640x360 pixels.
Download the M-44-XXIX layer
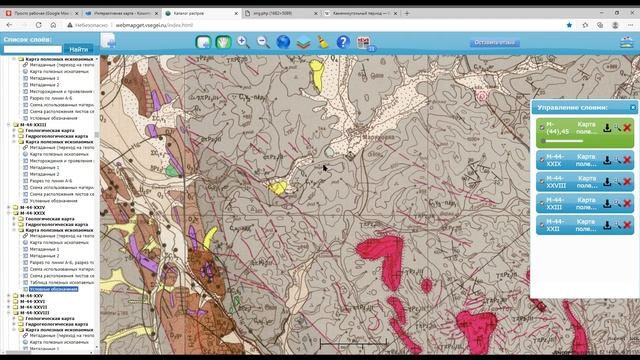point(607,160)
